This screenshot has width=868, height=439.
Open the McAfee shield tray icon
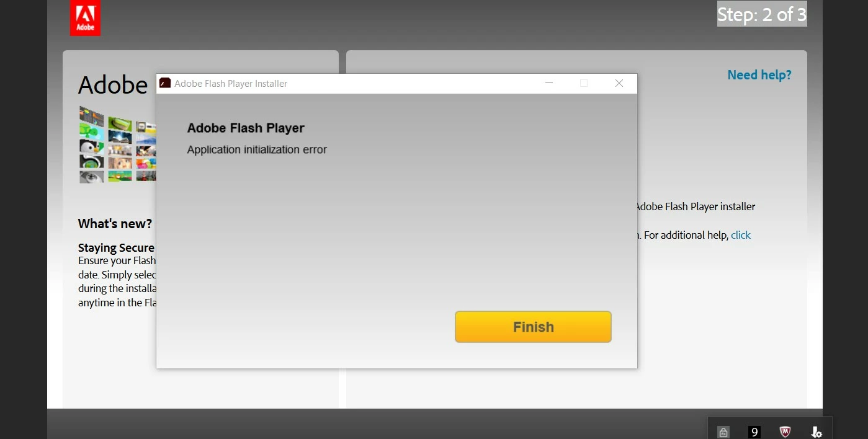[x=785, y=432]
